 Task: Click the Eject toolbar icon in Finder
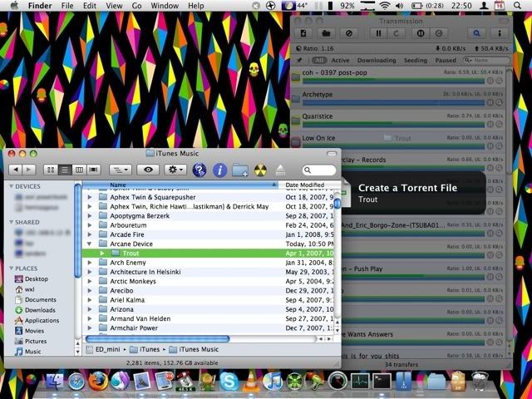(280, 170)
